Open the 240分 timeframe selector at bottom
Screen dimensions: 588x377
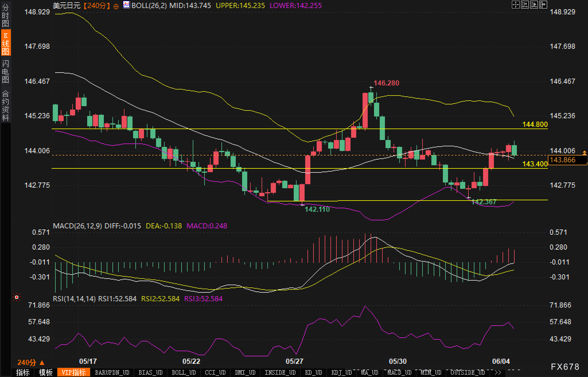pyautogui.click(x=31, y=362)
